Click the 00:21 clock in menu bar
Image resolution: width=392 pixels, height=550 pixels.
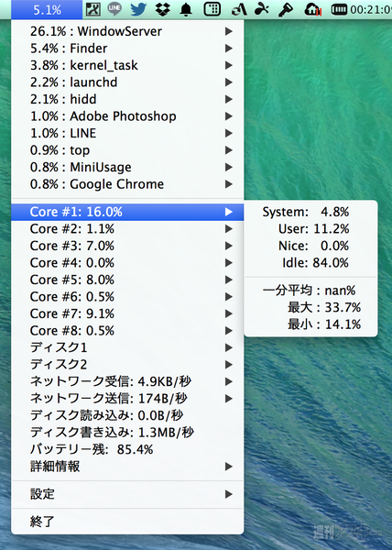pos(371,10)
